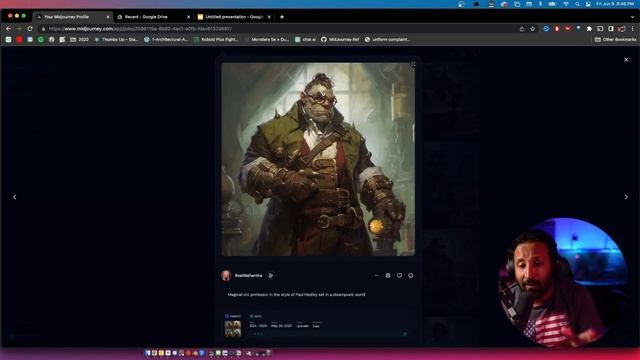Open the 1-Architectural bookmark

[x=166, y=40]
